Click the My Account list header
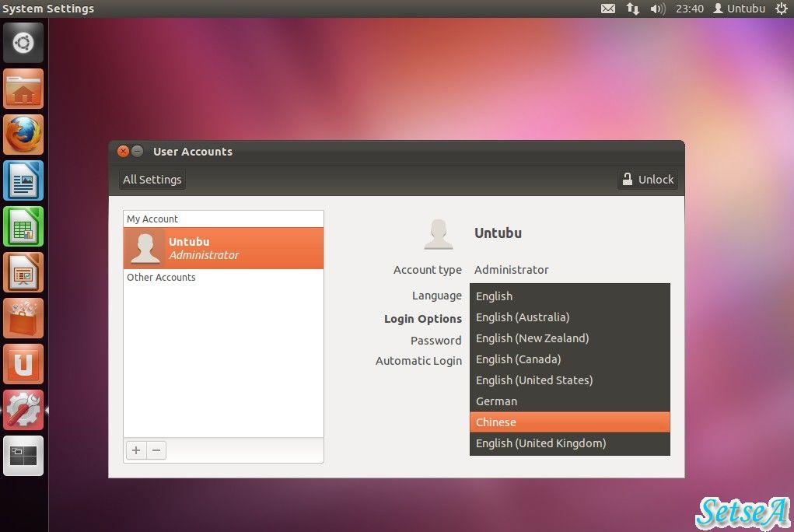794x532 pixels. coord(152,219)
